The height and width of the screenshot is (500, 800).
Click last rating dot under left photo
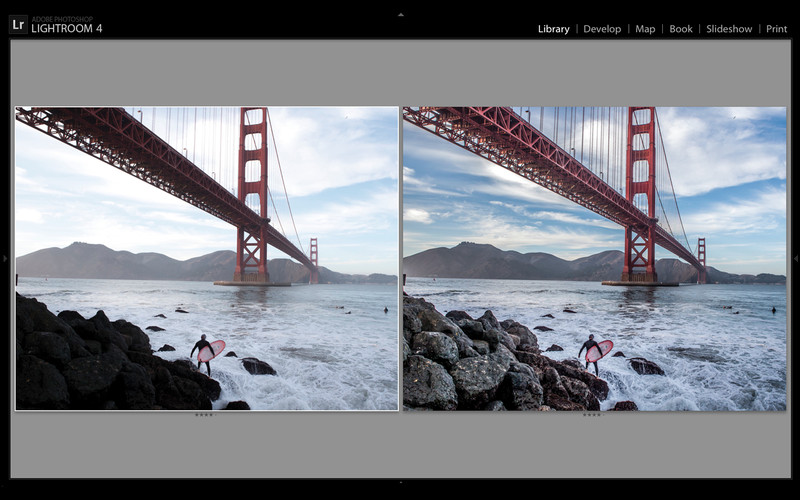(x=211, y=415)
